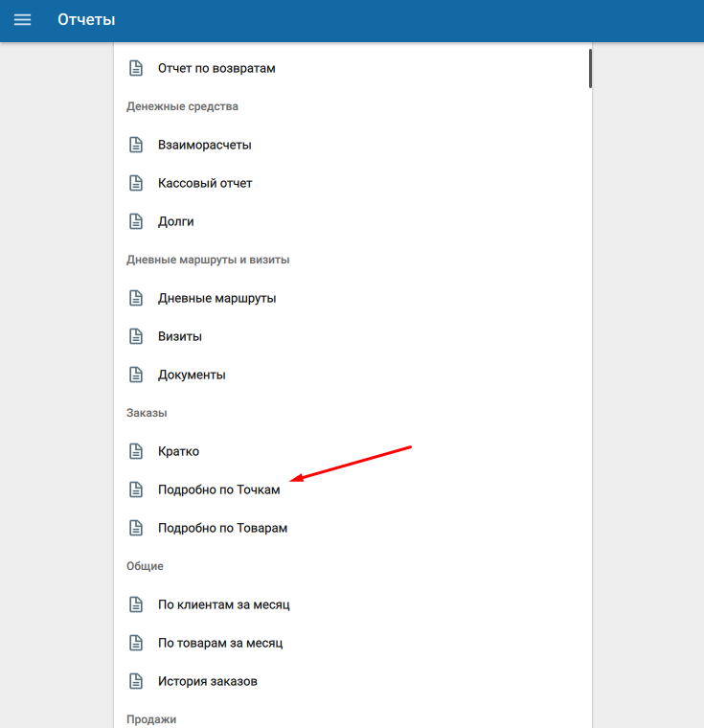Open the Взаиморасчеты report

point(204,145)
